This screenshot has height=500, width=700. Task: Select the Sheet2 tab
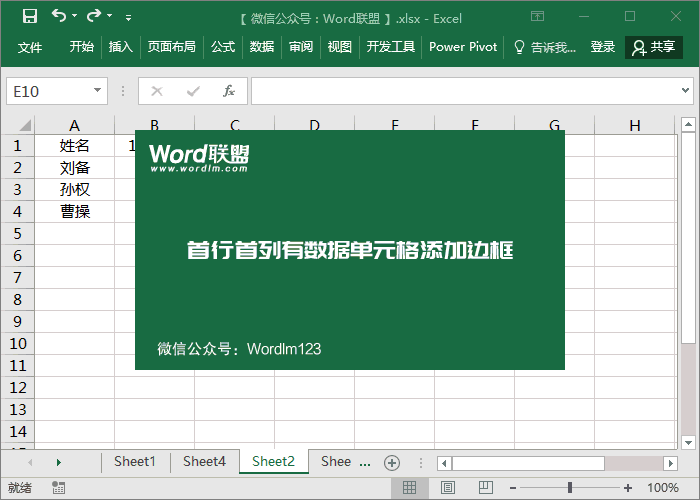[273, 461]
